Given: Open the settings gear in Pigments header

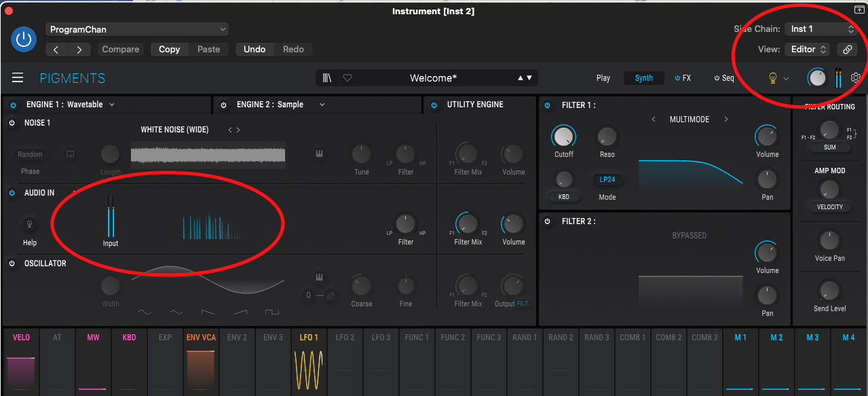Looking at the screenshot, I should pyautogui.click(x=856, y=78).
